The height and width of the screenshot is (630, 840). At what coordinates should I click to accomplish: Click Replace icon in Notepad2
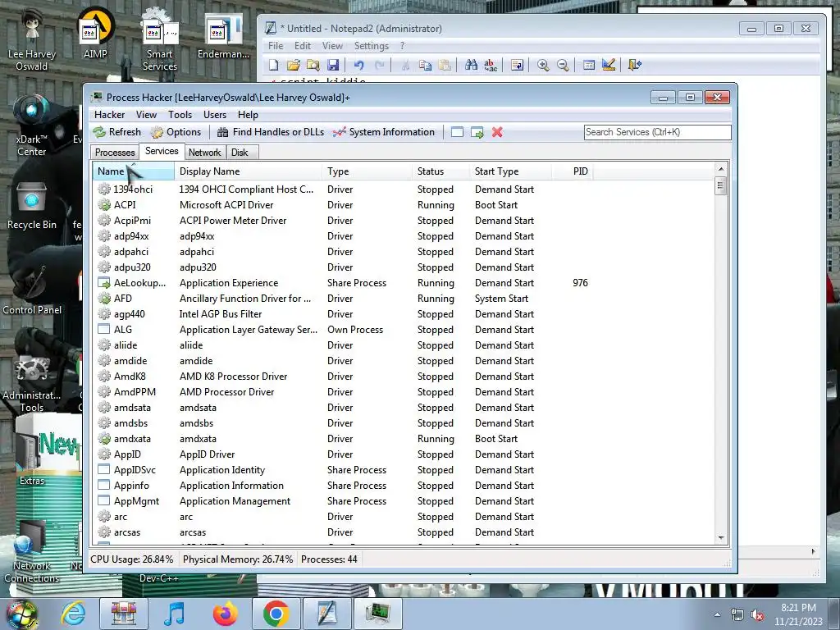click(491, 65)
